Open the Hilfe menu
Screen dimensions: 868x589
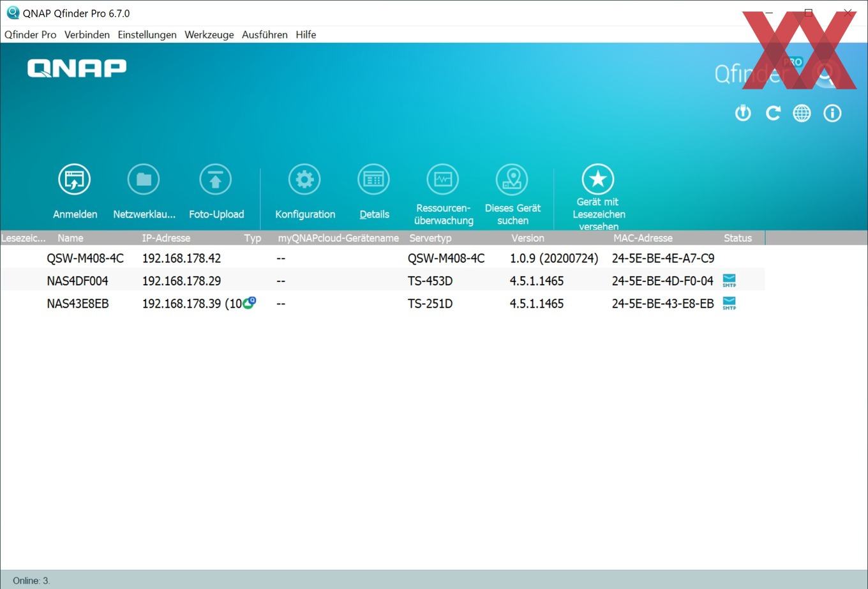pos(306,34)
